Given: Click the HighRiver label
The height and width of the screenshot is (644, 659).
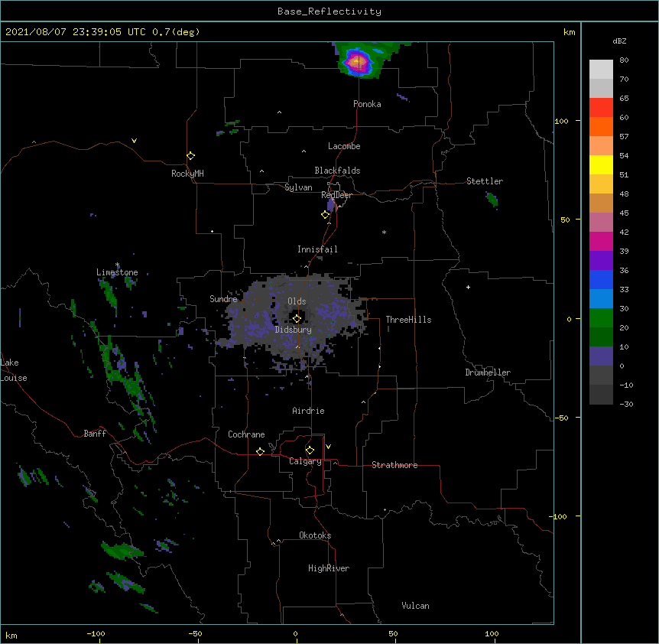Looking at the screenshot, I should tap(329, 568).
